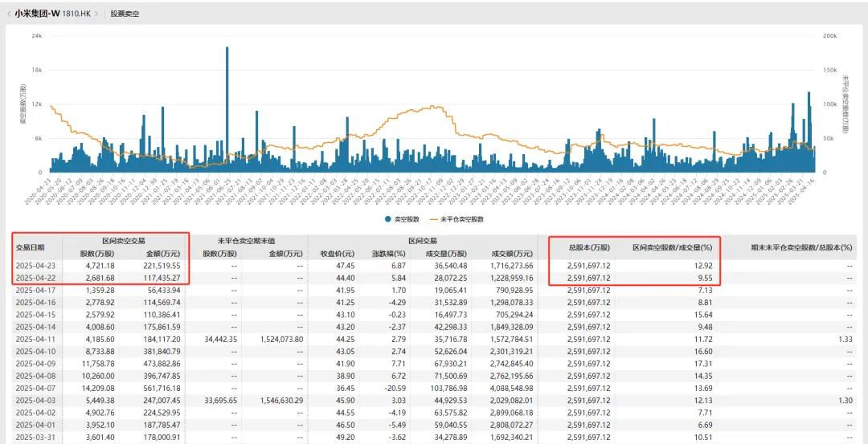Sort by 成交量(万股) column header
Screen dimensions: 868x444
pyautogui.click(x=444, y=254)
